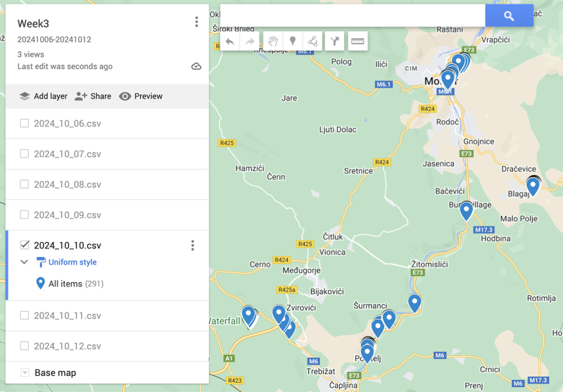563x392 pixels.
Task: Collapse the 2024_10_10.csv style chevron
Action: (25, 262)
